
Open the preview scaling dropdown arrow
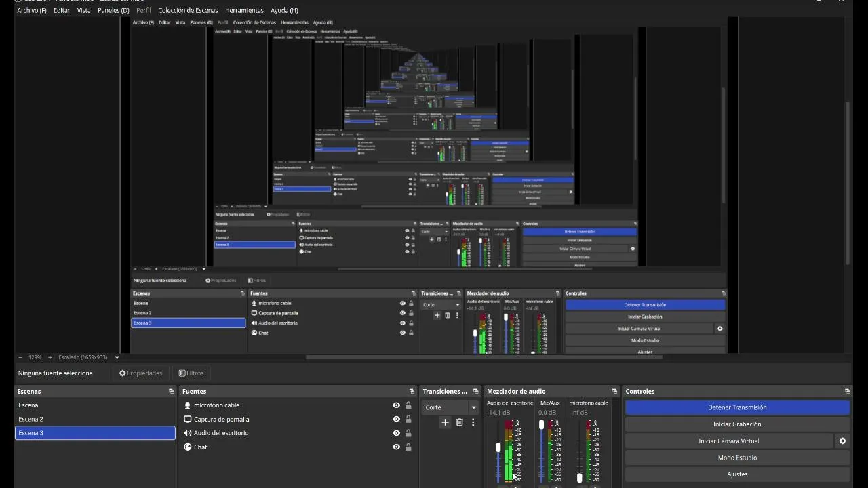pos(117,357)
